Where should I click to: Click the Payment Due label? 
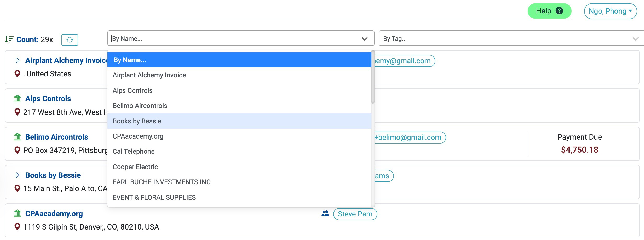point(580,137)
